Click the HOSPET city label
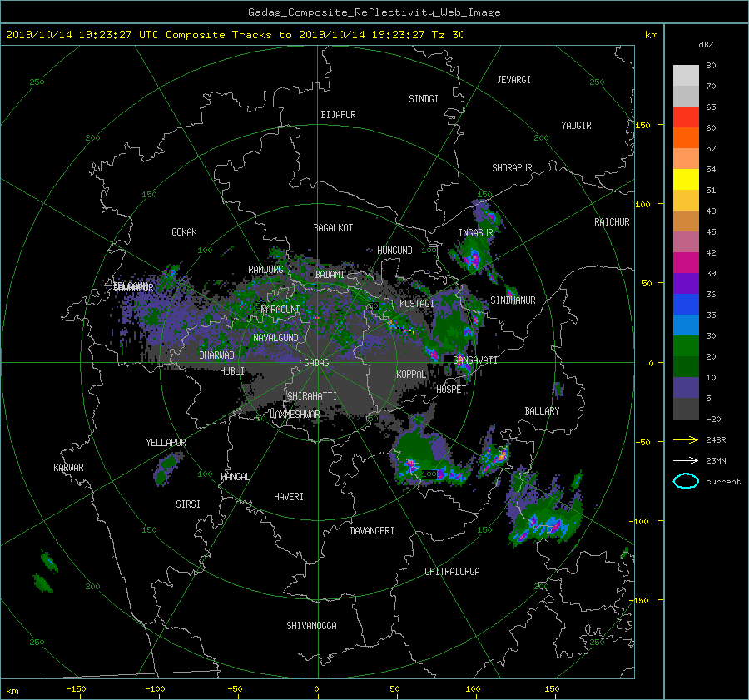749x700 pixels. [451, 390]
